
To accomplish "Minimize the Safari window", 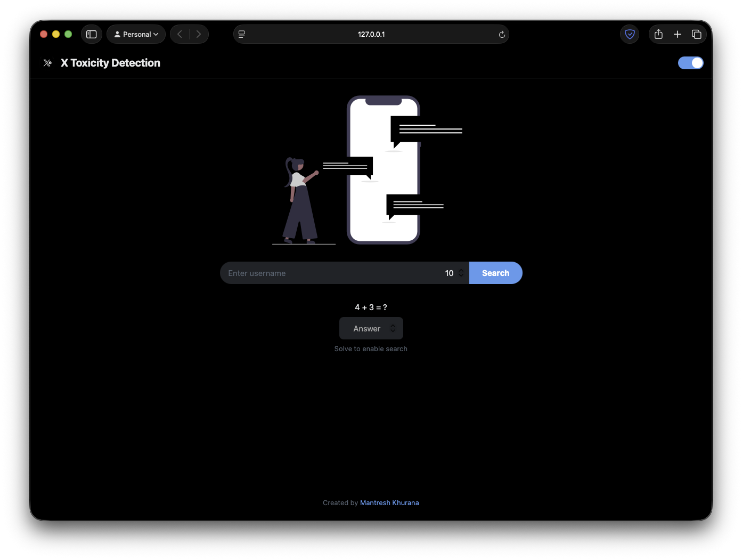I will click(x=56, y=34).
